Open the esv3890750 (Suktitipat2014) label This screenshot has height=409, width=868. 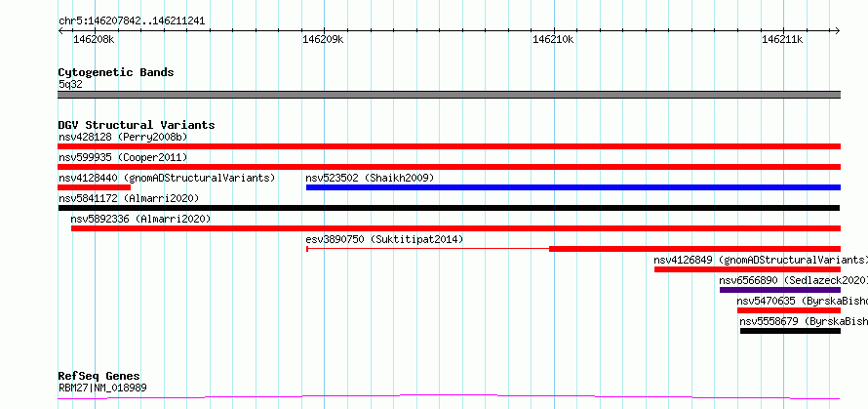[384, 239]
